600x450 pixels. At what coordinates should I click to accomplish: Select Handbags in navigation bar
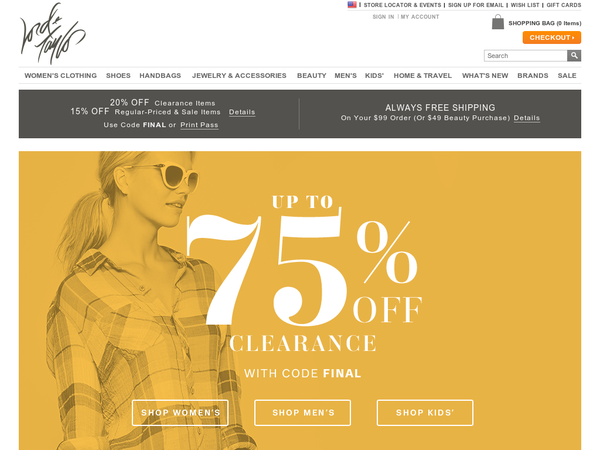(x=160, y=75)
